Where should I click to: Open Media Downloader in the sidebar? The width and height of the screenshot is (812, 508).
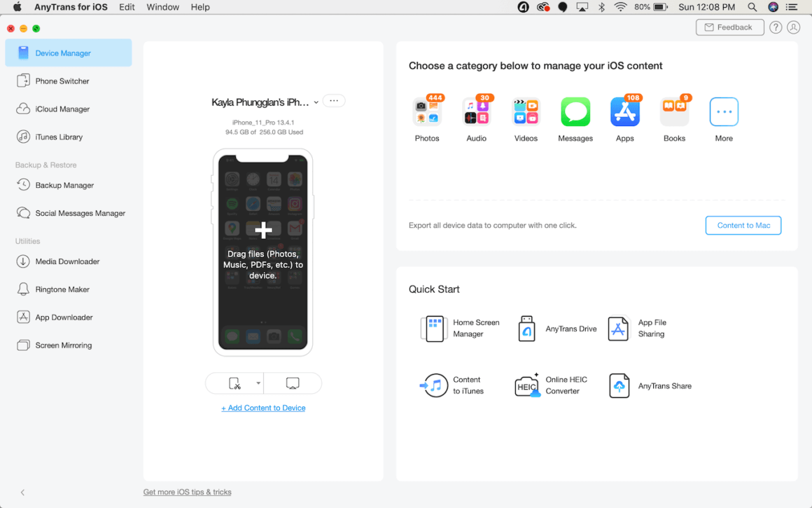click(64, 261)
